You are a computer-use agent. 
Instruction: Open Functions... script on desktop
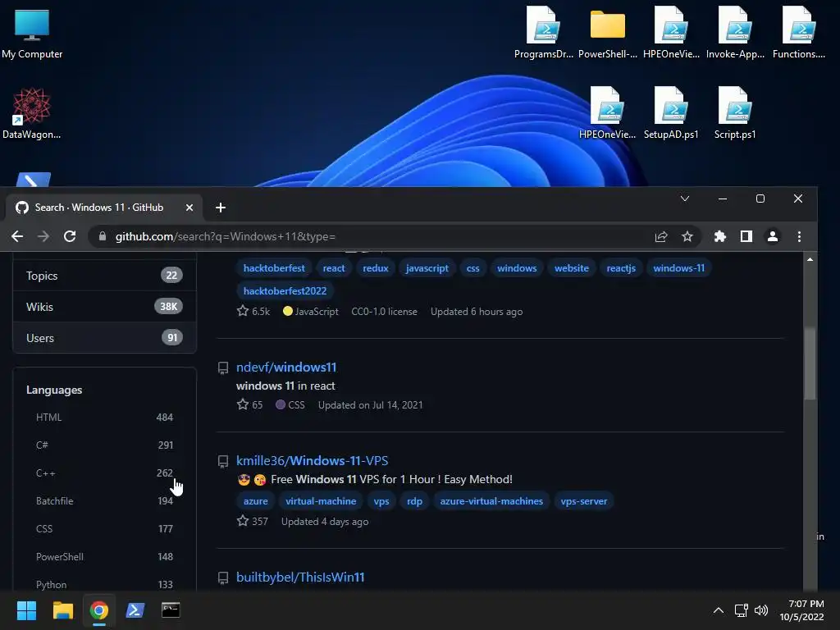point(799,33)
